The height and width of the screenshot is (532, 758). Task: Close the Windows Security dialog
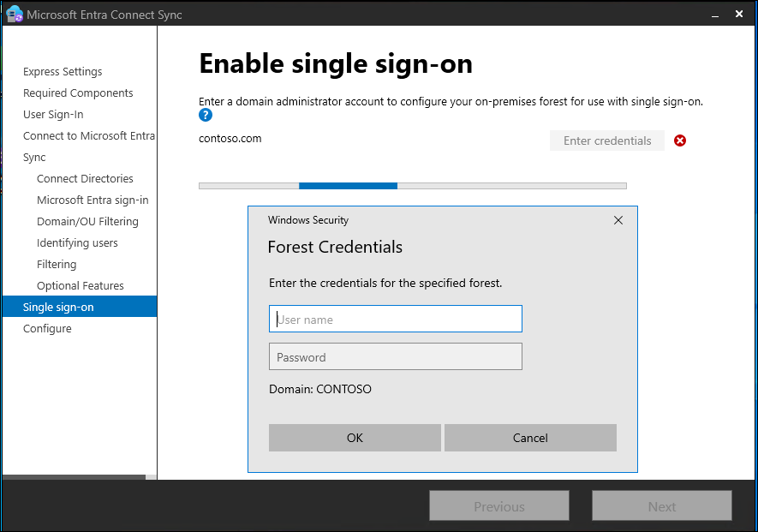pyautogui.click(x=618, y=220)
